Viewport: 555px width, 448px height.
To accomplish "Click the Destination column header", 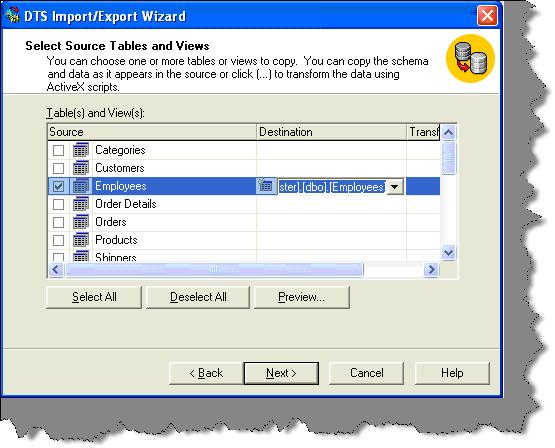I will click(331, 132).
